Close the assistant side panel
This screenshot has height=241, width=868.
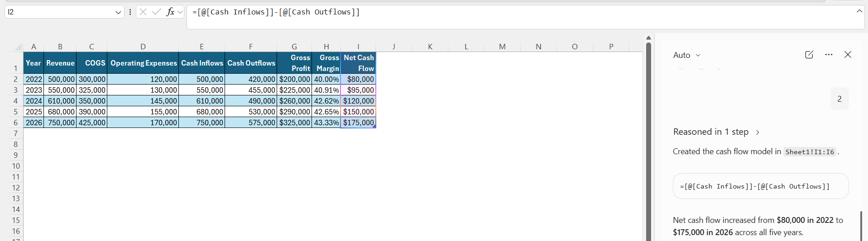pyautogui.click(x=848, y=55)
